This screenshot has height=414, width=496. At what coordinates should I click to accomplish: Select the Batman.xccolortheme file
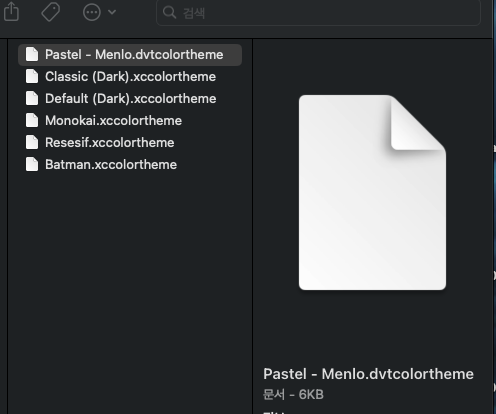point(130,165)
